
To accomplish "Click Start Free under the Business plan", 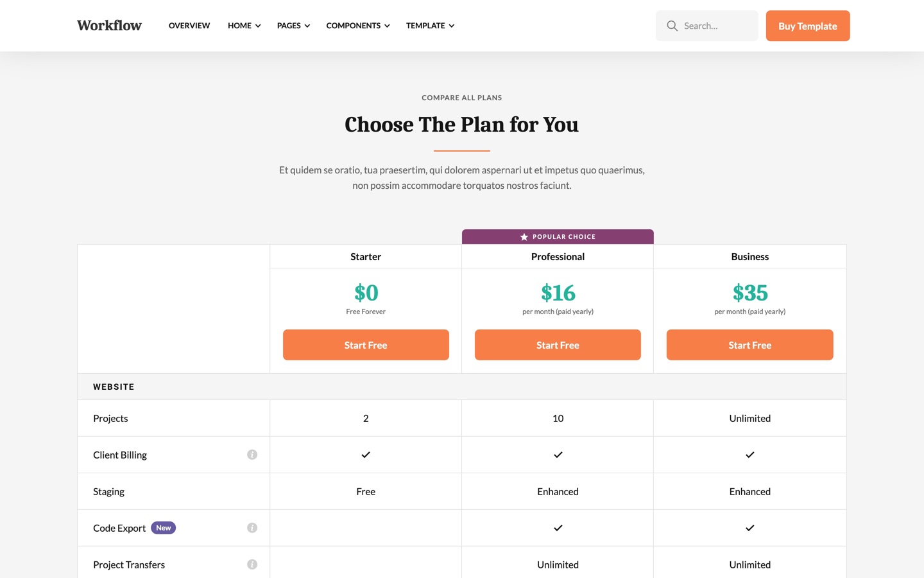I will pyautogui.click(x=749, y=345).
